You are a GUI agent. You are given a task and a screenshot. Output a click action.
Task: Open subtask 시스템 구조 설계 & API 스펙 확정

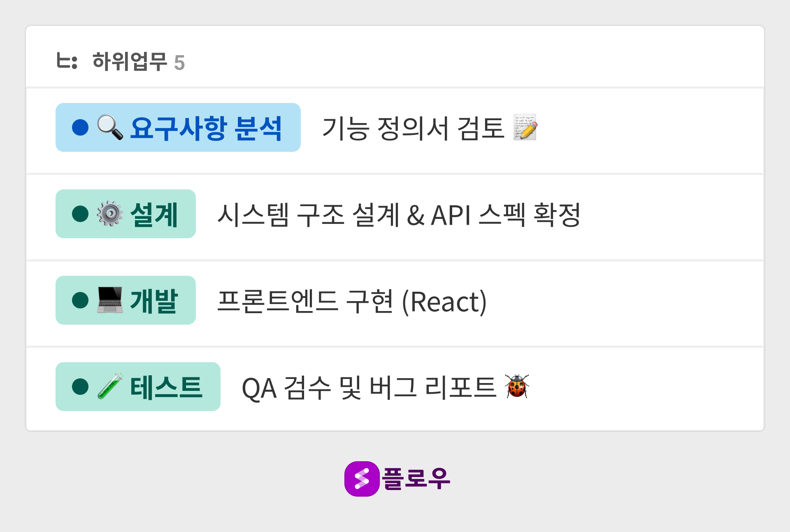398,214
